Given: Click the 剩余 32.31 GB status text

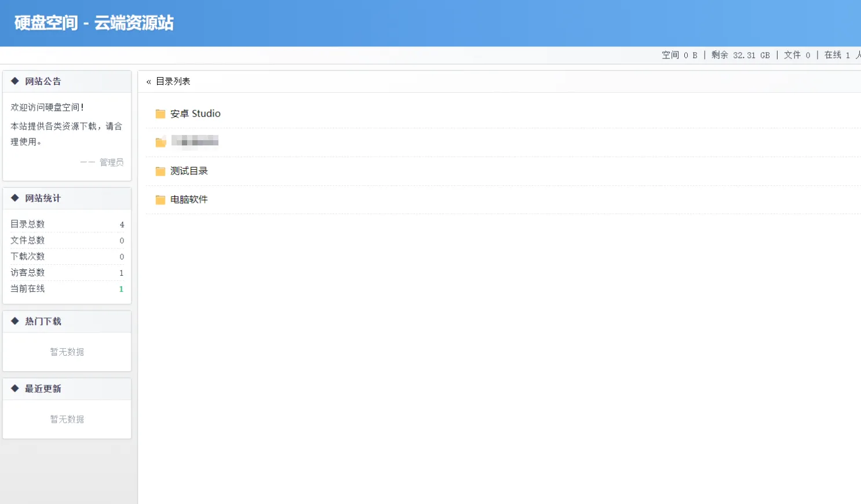Looking at the screenshot, I should coord(740,55).
